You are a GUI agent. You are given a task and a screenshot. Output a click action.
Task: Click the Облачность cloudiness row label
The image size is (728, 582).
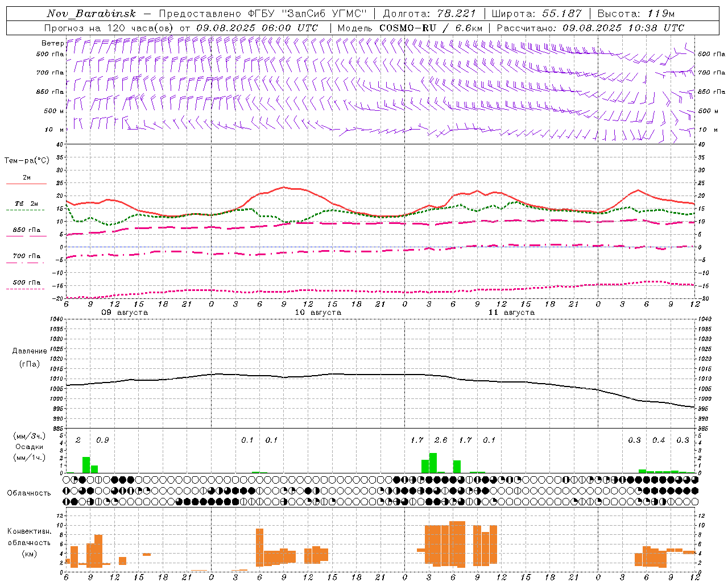(x=29, y=493)
